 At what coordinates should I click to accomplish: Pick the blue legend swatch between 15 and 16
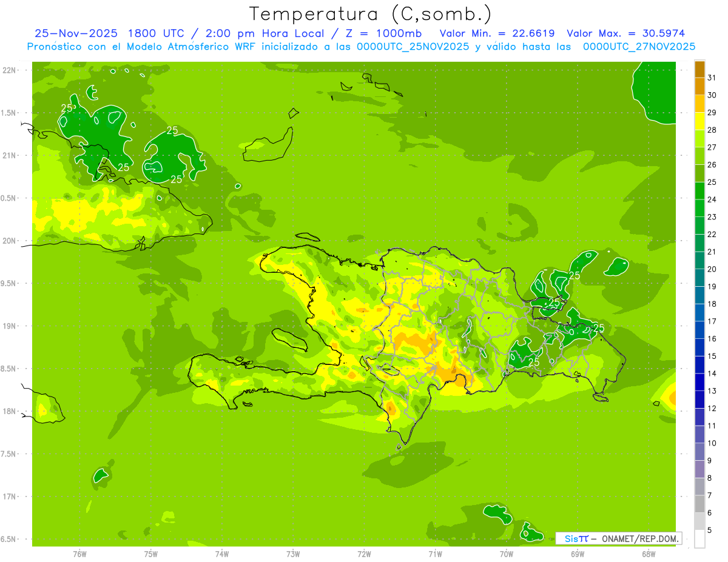[699, 348]
